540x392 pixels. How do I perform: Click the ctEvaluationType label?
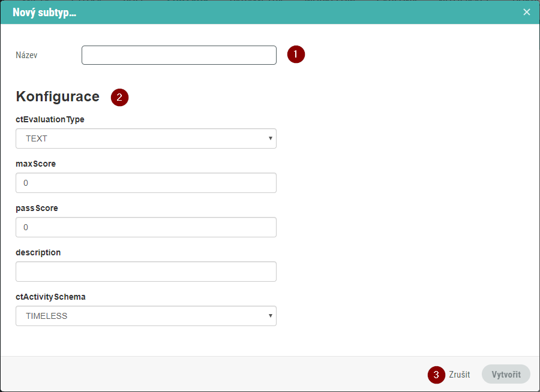50,119
